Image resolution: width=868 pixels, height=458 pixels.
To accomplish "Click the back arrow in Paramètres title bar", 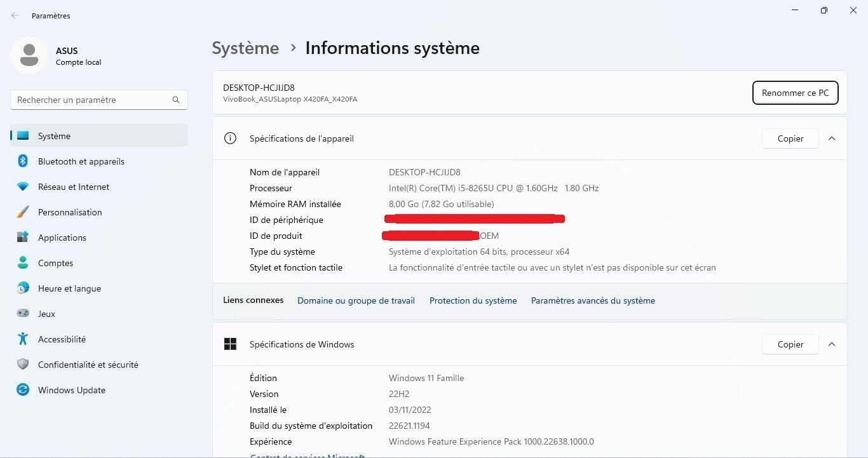I will tap(15, 15).
